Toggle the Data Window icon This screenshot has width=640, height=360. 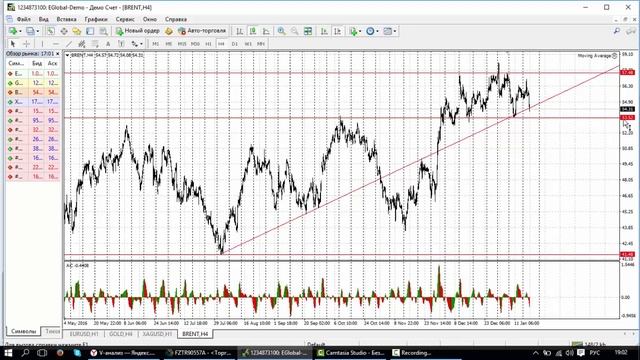click(64, 31)
